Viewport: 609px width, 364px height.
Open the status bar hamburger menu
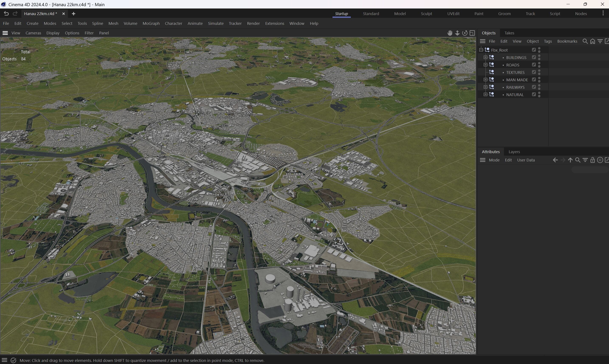[x=4, y=360]
